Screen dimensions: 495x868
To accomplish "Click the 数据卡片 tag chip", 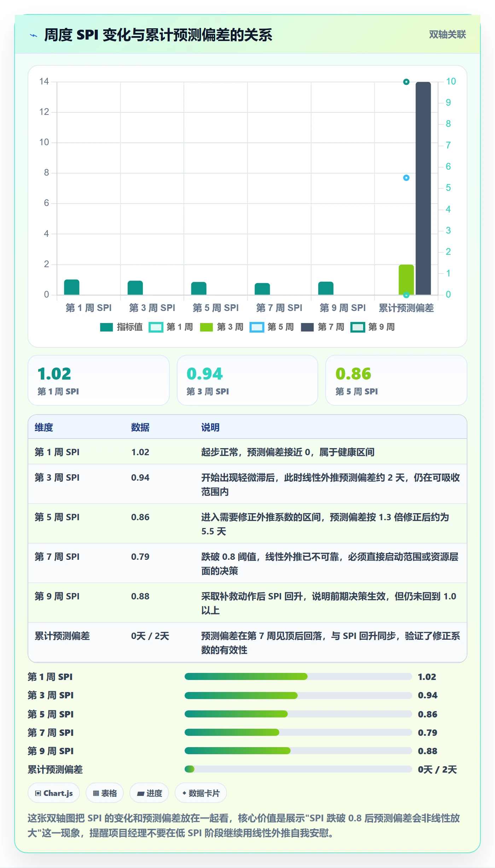I will point(201,793).
